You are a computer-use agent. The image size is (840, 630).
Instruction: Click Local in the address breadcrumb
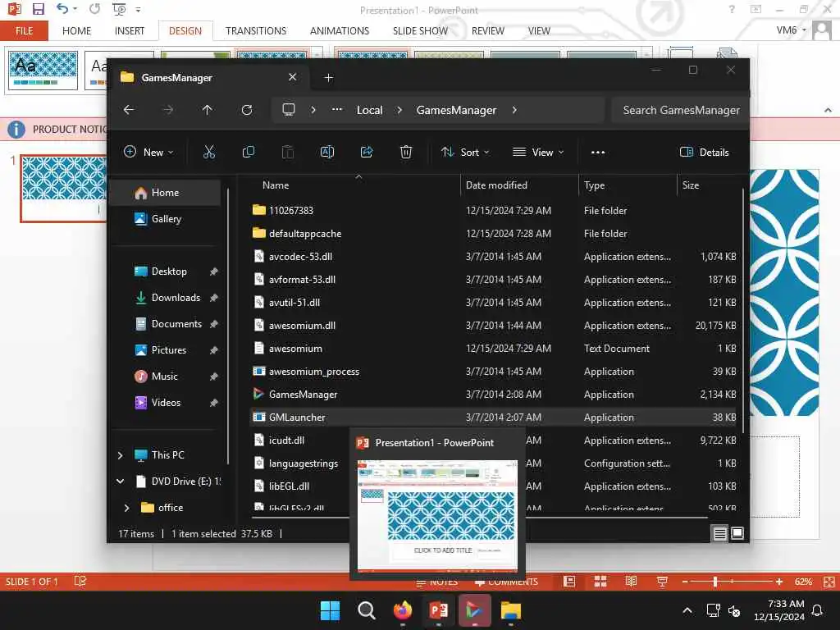pos(370,110)
